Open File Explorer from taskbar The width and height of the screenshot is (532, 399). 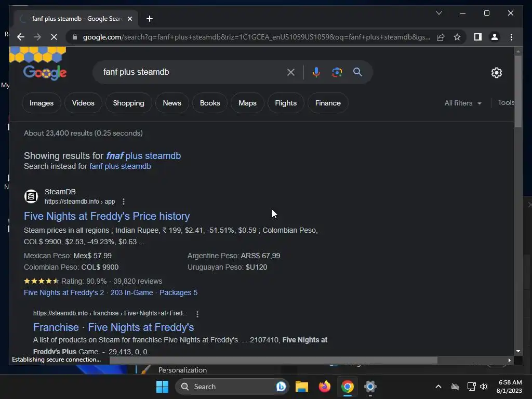[x=302, y=387]
